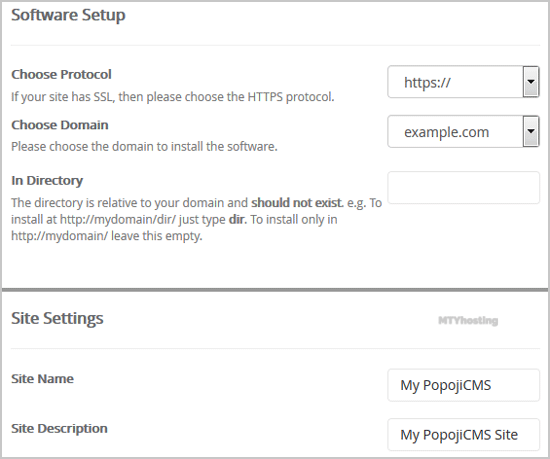Click the Site Settings heading
The height and width of the screenshot is (459, 550).
(57, 318)
